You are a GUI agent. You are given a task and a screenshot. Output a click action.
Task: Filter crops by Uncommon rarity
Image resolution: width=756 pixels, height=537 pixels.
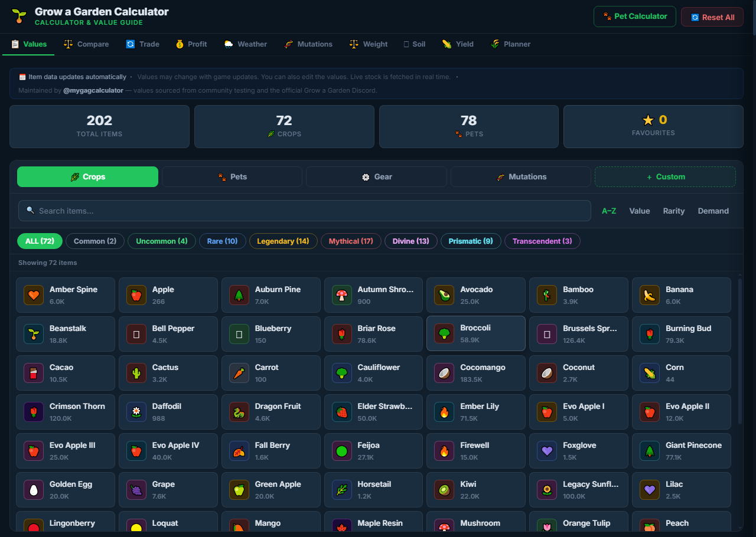[x=162, y=241]
